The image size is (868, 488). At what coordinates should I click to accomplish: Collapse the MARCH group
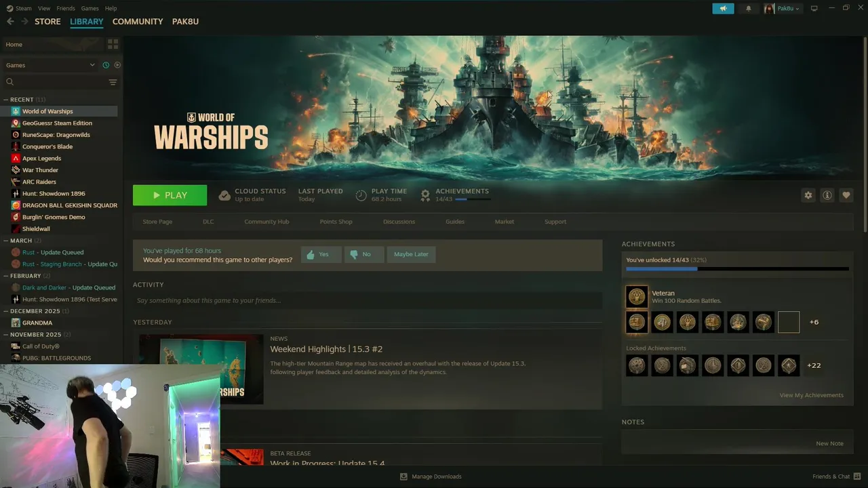click(21, 241)
